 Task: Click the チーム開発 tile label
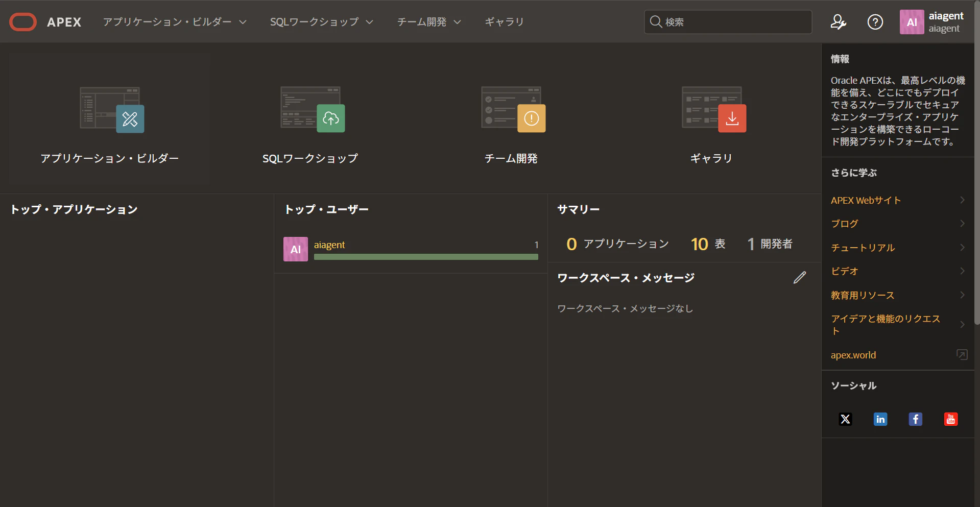[x=511, y=158]
